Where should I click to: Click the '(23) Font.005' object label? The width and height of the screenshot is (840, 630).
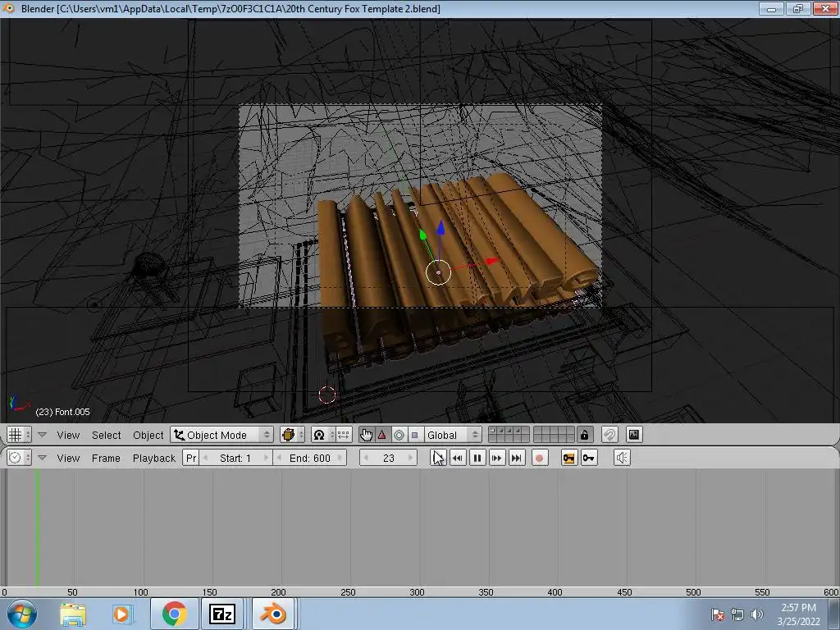point(62,412)
